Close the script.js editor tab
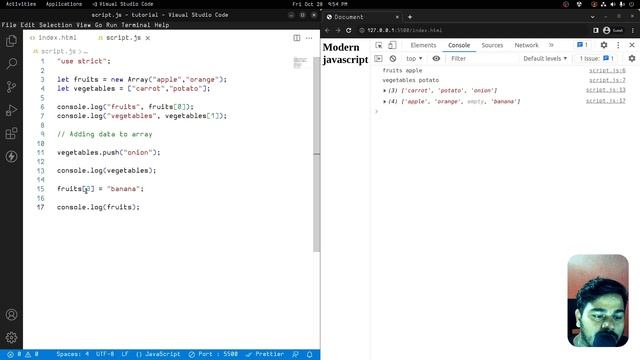 click(x=148, y=38)
